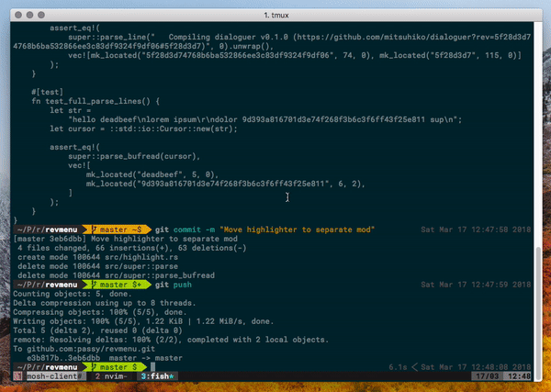Close the tmux terminal window
Viewport: 551px width, 392px height.
(18, 15)
